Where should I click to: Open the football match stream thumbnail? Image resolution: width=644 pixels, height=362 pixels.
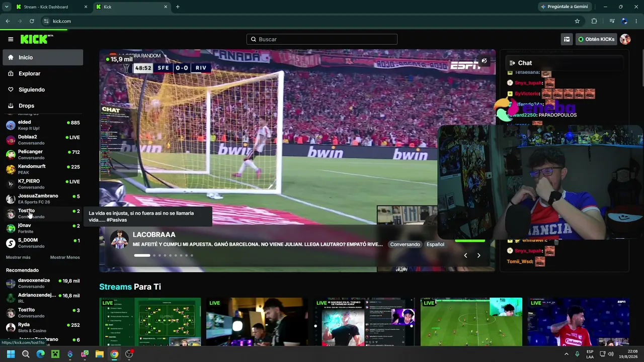click(471, 322)
